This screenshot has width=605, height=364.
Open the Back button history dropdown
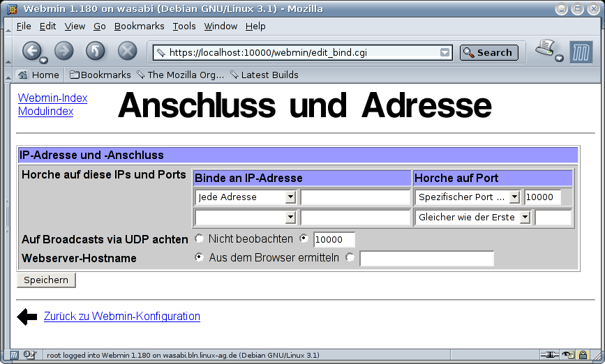[x=44, y=60]
